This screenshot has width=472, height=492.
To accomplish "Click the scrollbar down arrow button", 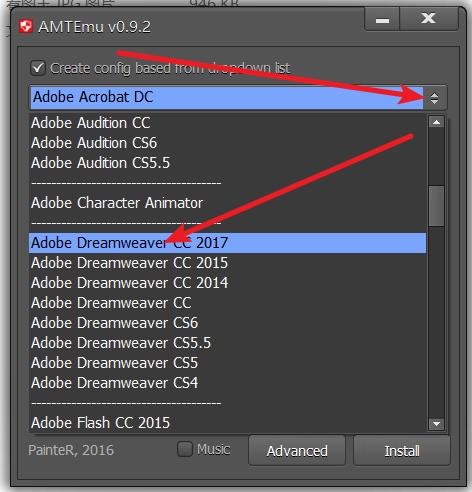I will [x=436, y=424].
